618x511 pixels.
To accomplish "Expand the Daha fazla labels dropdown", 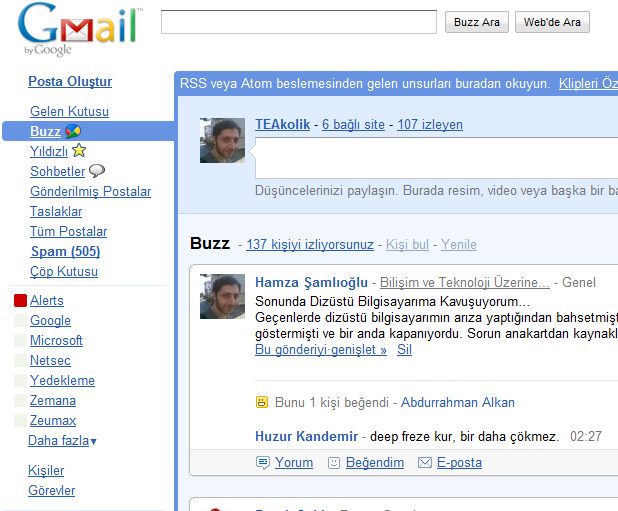I will (x=62, y=440).
